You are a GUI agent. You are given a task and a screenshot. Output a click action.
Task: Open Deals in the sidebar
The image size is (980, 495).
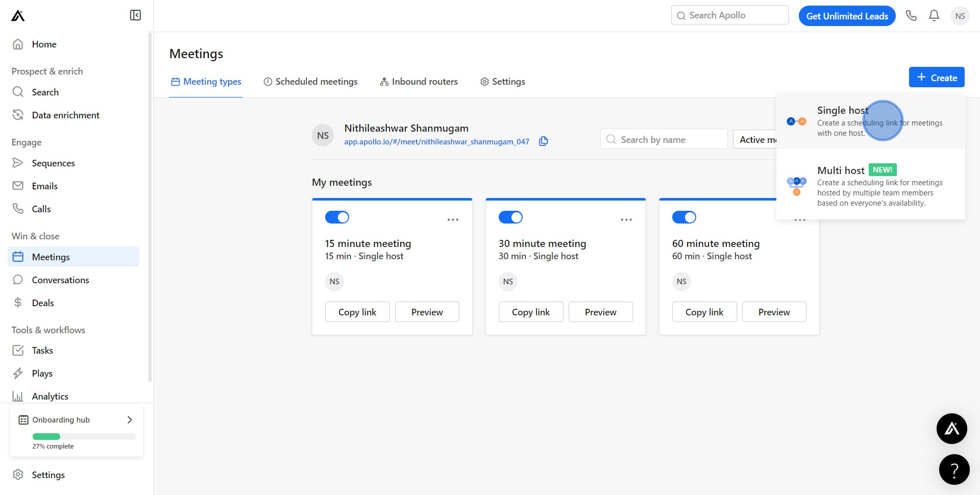click(x=73, y=303)
